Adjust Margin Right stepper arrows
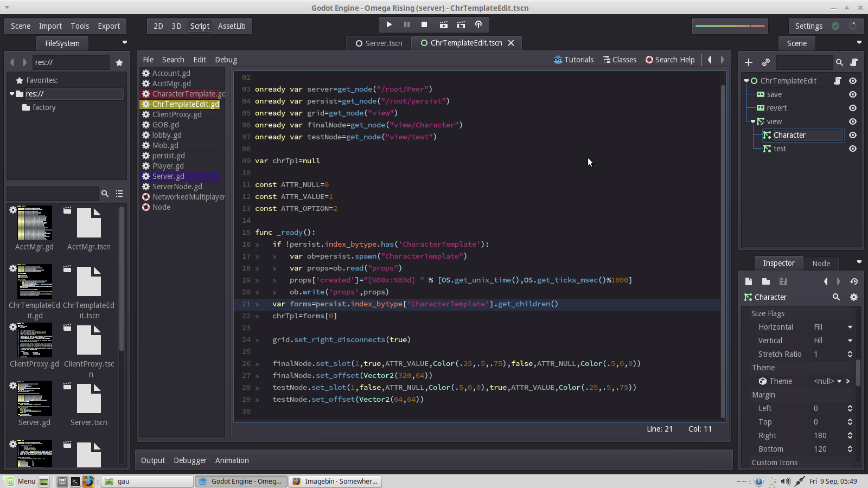The height and width of the screenshot is (488, 868). [x=850, y=435]
